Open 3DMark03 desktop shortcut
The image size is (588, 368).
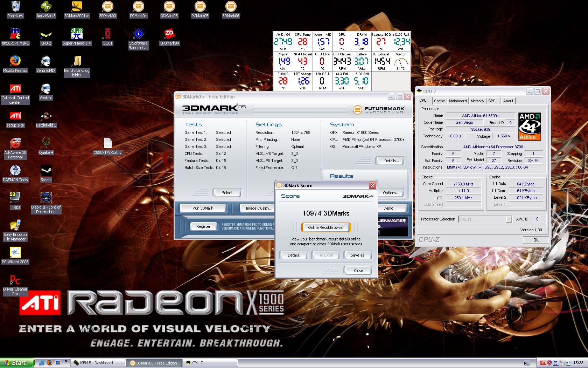107,9
